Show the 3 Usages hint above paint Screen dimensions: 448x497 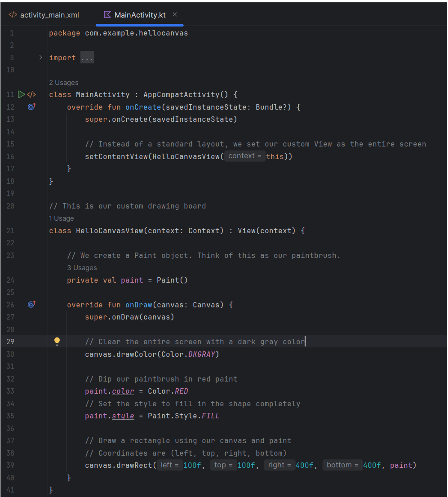coord(82,267)
